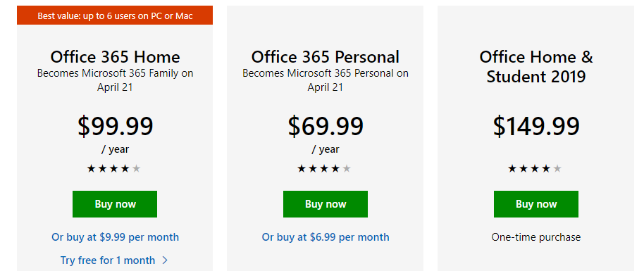Click Buy now for Office 365 Personal
644x271 pixels.
[326, 204]
